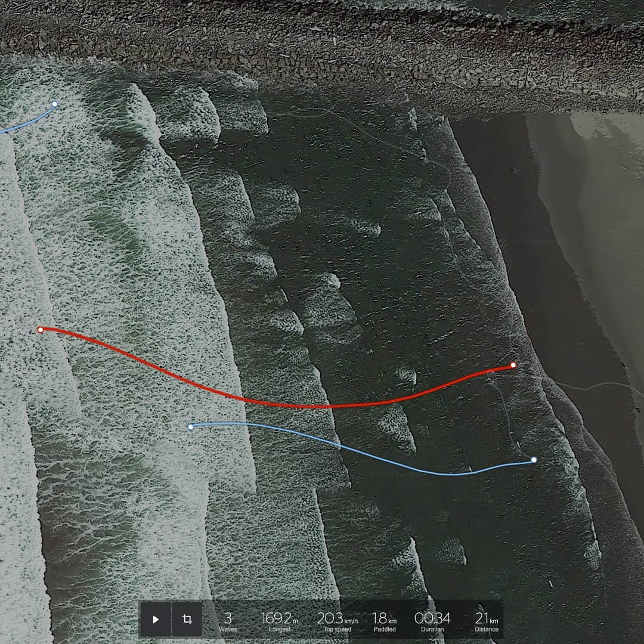Click the 169.2 value in stats bar
The image size is (644, 644).
click(276, 617)
